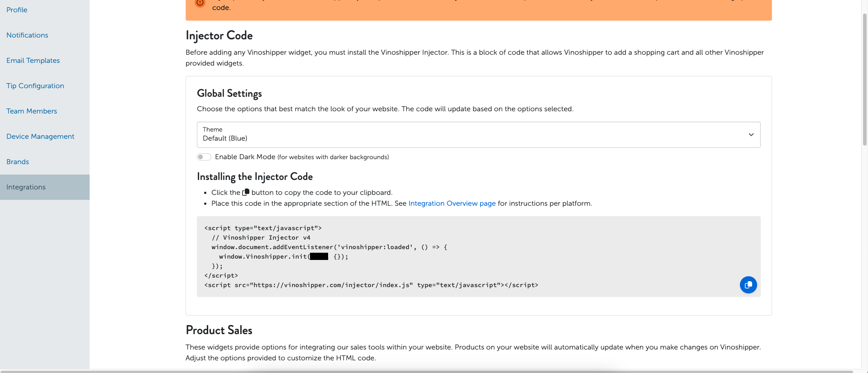The height and width of the screenshot is (373, 868).
Task: Click the Global Settings heading
Action: (x=229, y=94)
